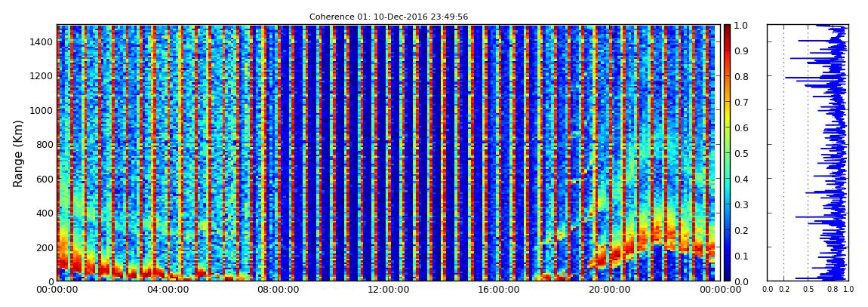This screenshot has height=307, width=868.
Task: Select the '1000' range tick label
Action: point(42,110)
